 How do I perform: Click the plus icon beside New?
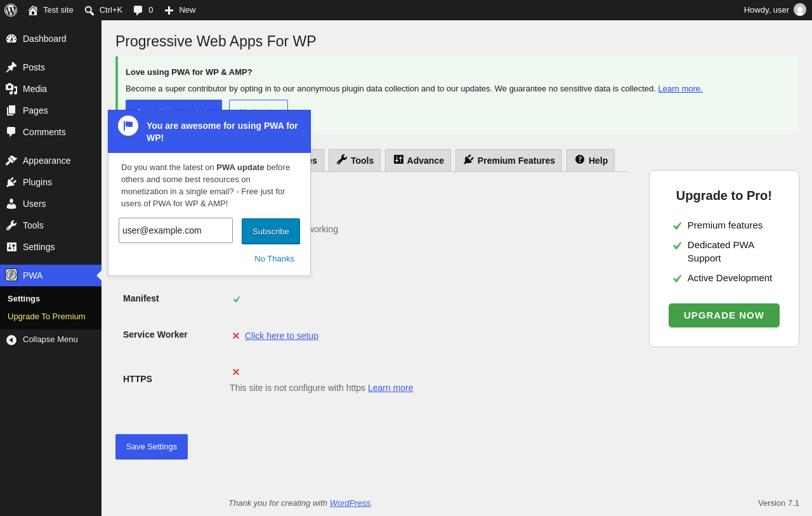[169, 10]
